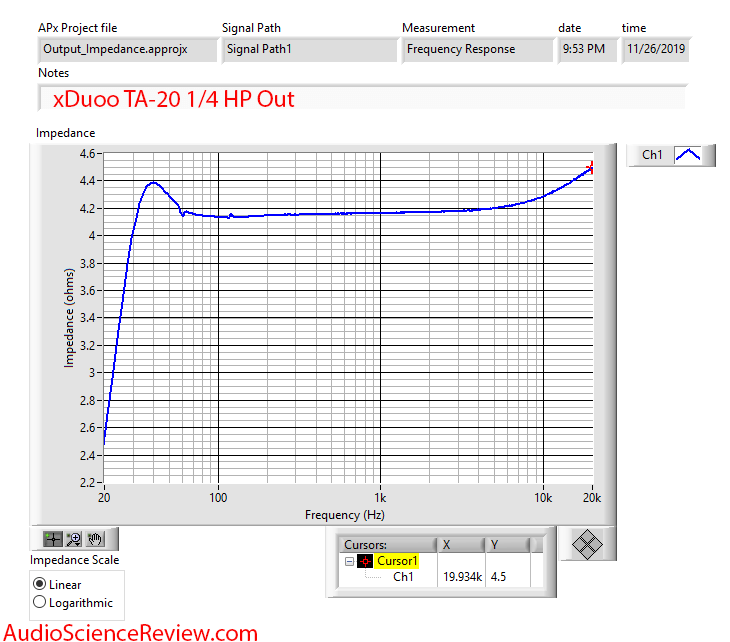Click the 2.2 y-axis minimum label
This screenshot has width=730, height=642.
tap(87, 482)
